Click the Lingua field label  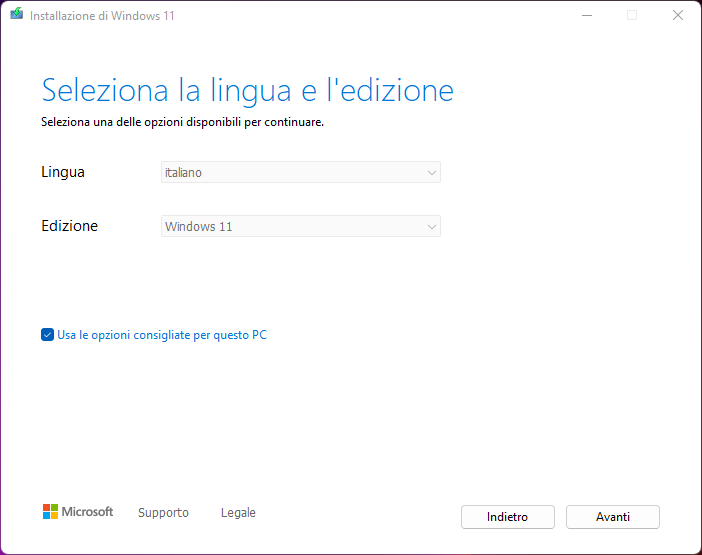63,172
